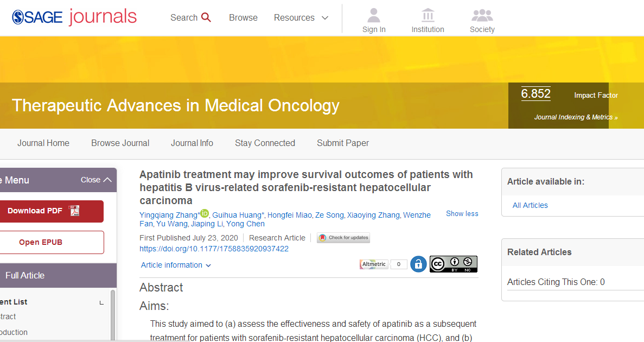The width and height of the screenshot is (644, 342).
Task: Collapse the article menu with Close
Action: tap(96, 180)
